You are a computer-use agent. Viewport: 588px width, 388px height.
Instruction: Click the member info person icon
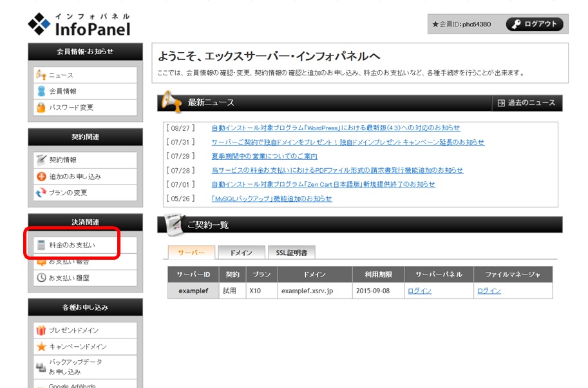(41, 92)
